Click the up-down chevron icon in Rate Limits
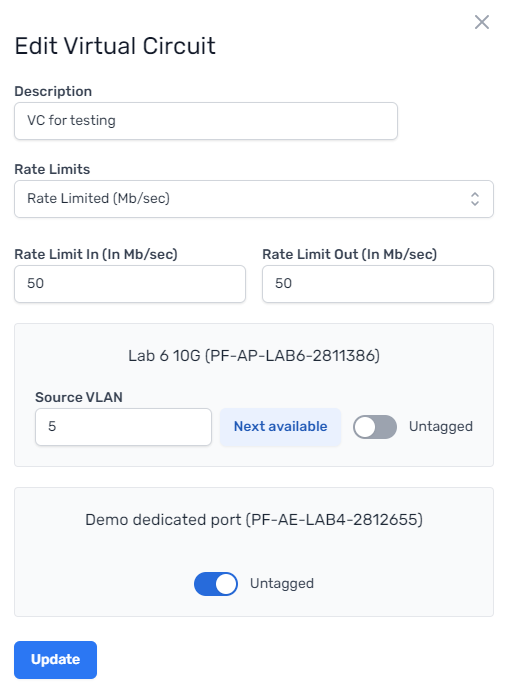The width and height of the screenshot is (506, 689). pos(475,199)
